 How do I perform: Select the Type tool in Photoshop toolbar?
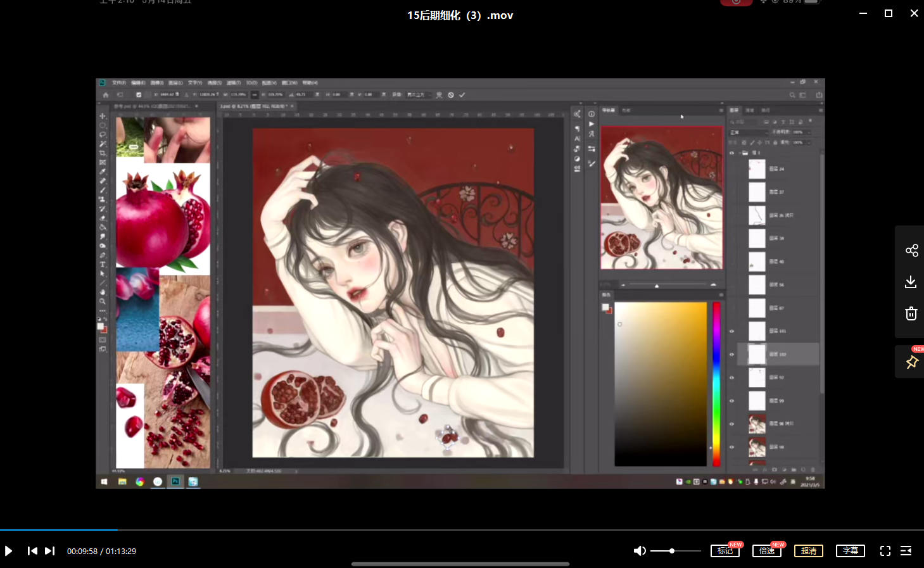tap(103, 265)
